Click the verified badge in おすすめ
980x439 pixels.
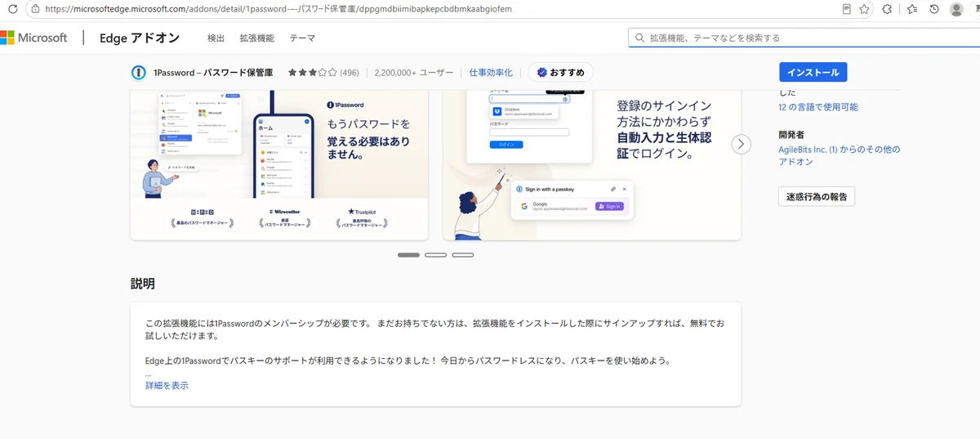[541, 73]
